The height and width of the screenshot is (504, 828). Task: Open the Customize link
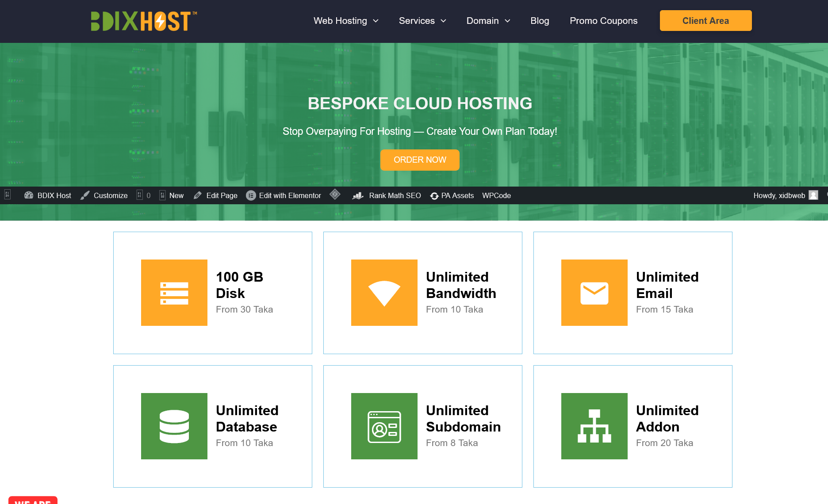[x=111, y=195]
